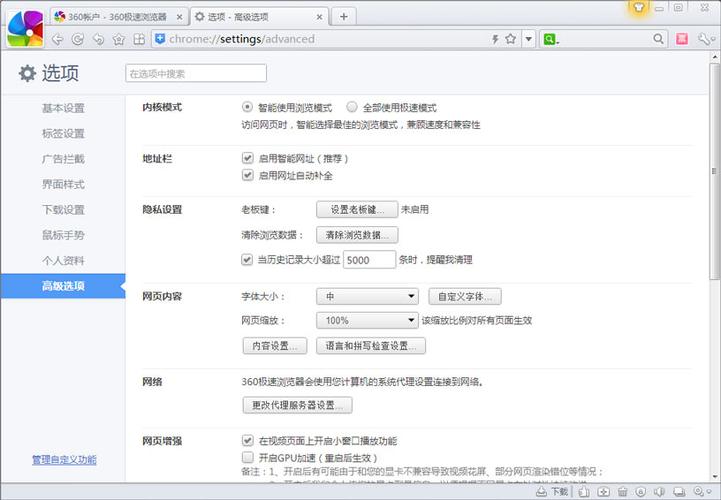The height and width of the screenshot is (500, 721).
Task: Open 基本设置 in the sidebar
Action: [x=63, y=108]
